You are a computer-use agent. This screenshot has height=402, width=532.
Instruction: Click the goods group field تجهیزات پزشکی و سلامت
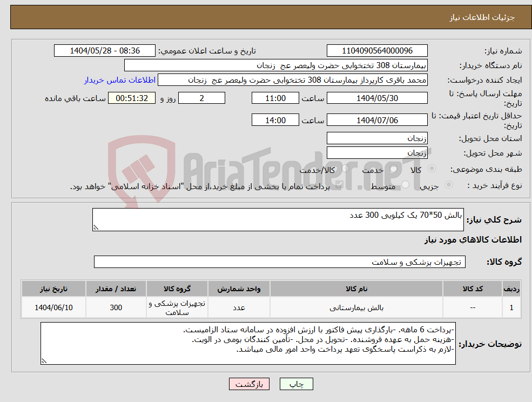pyautogui.click(x=280, y=262)
